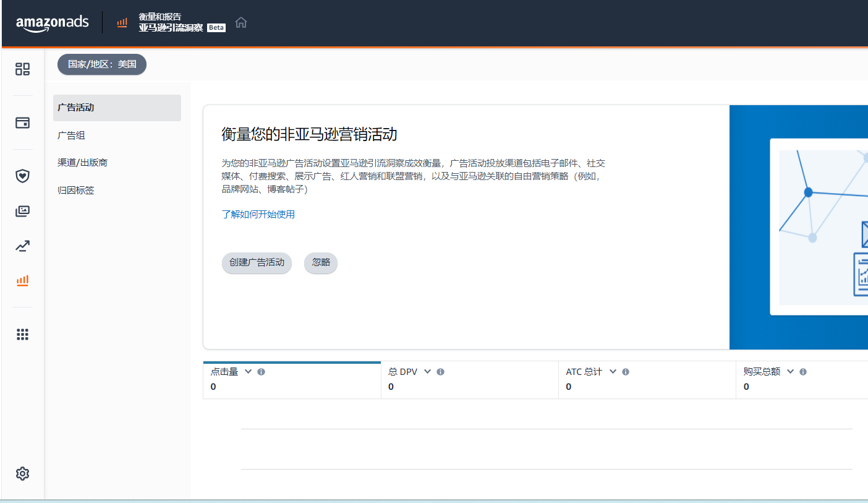Open the nine-dot apps grid icon
Screen dimensions: 868x503
tap(23, 335)
